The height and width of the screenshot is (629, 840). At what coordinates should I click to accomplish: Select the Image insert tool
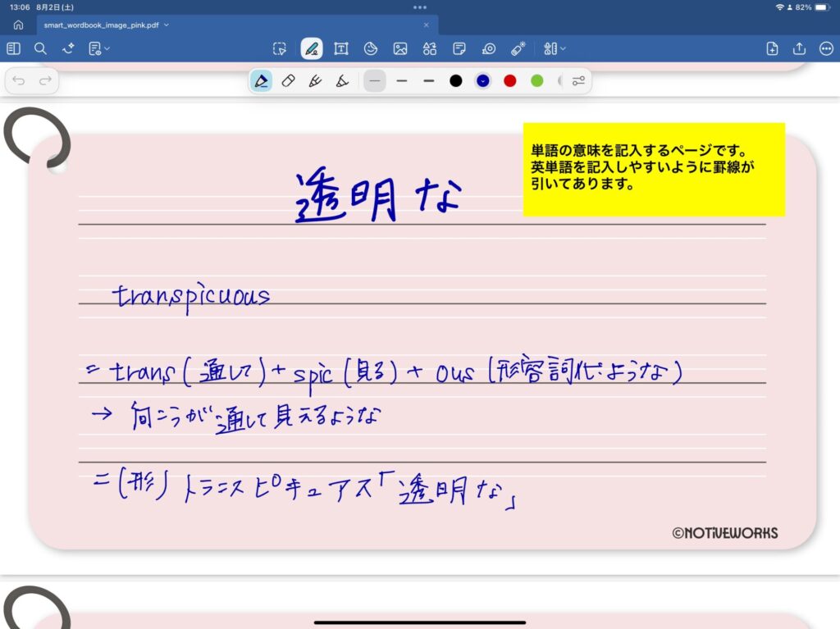(400, 48)
